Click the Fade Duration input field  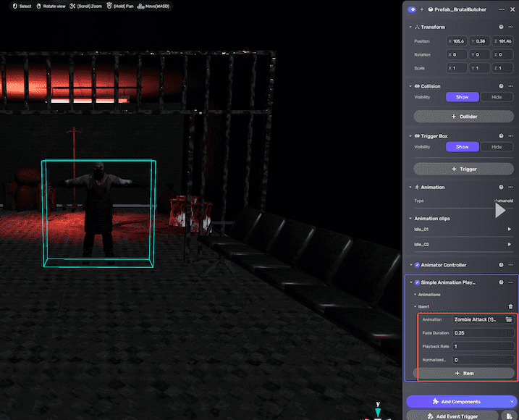click(483, 332)
